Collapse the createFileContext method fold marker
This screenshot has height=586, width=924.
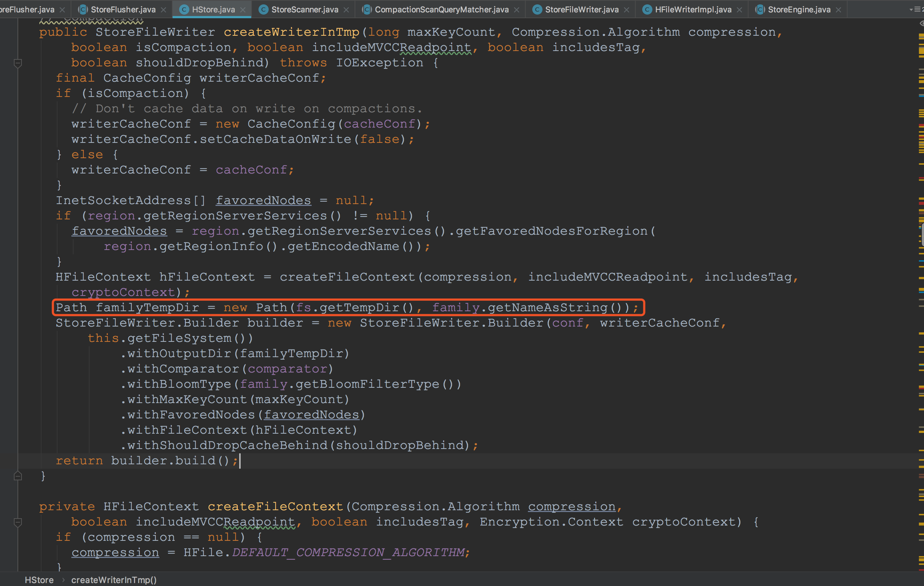[x=17, y=522]
